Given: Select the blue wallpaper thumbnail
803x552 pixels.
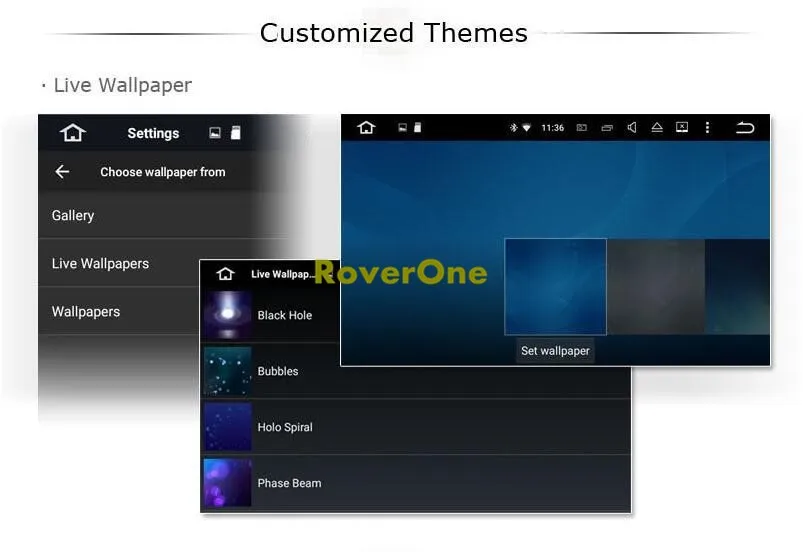Looking at the screenshot, I should [x=556, y=287].
